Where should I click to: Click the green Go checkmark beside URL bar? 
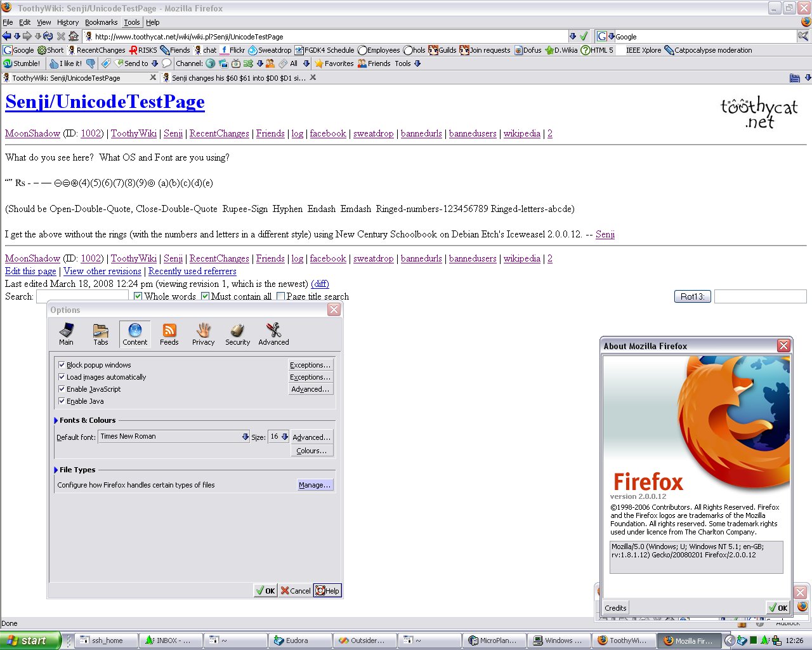(x=584, y=36)
